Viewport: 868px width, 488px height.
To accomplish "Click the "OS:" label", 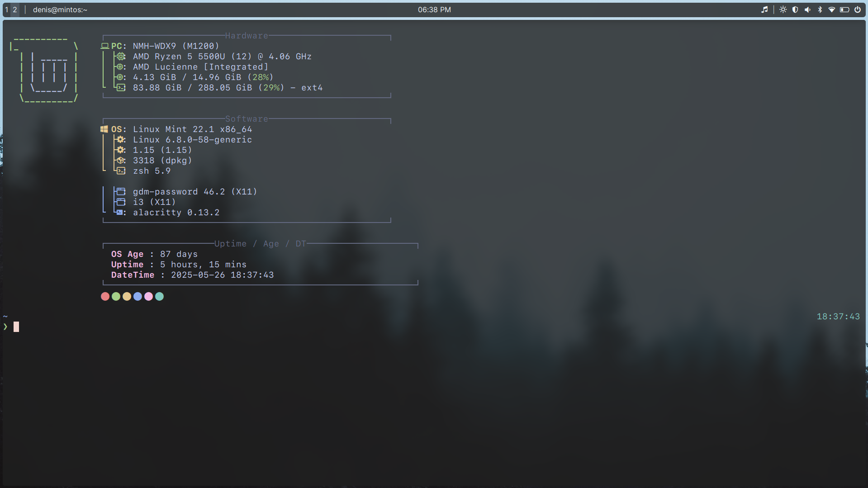I will pos(119,129).
